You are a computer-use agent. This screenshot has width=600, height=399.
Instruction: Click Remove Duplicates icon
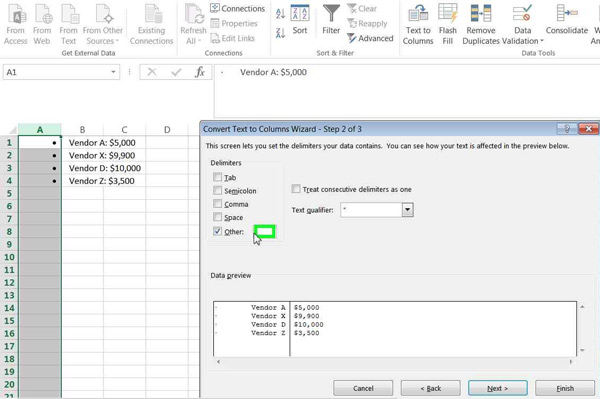[481, 24]
